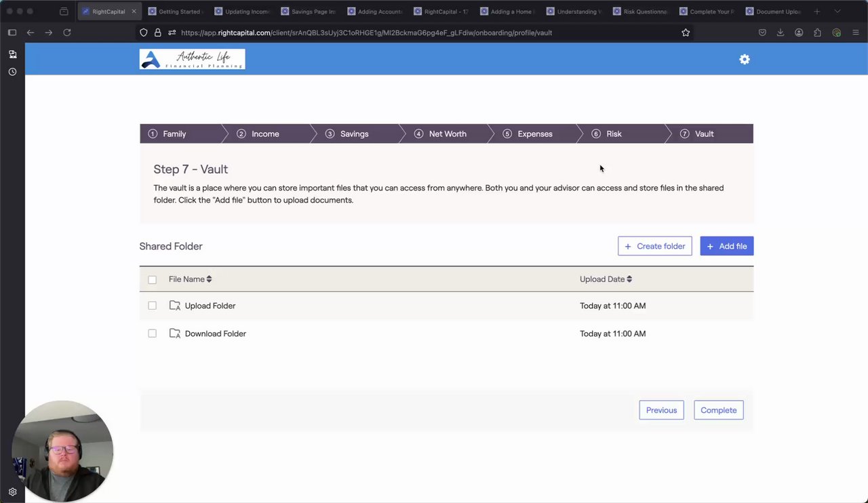This screenshot has width=868, height=503.
Task: Click the padlock site security icon
Action: (x=157, y=33)
